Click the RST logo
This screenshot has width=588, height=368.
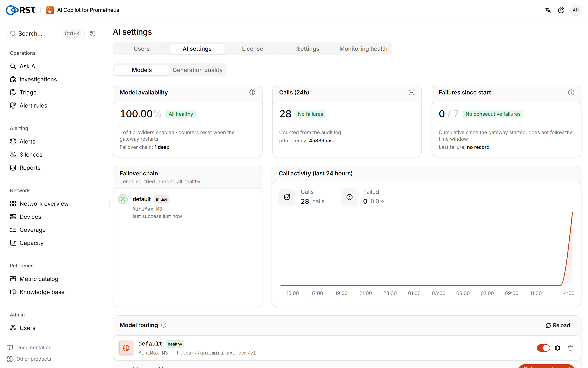point(20,10)
